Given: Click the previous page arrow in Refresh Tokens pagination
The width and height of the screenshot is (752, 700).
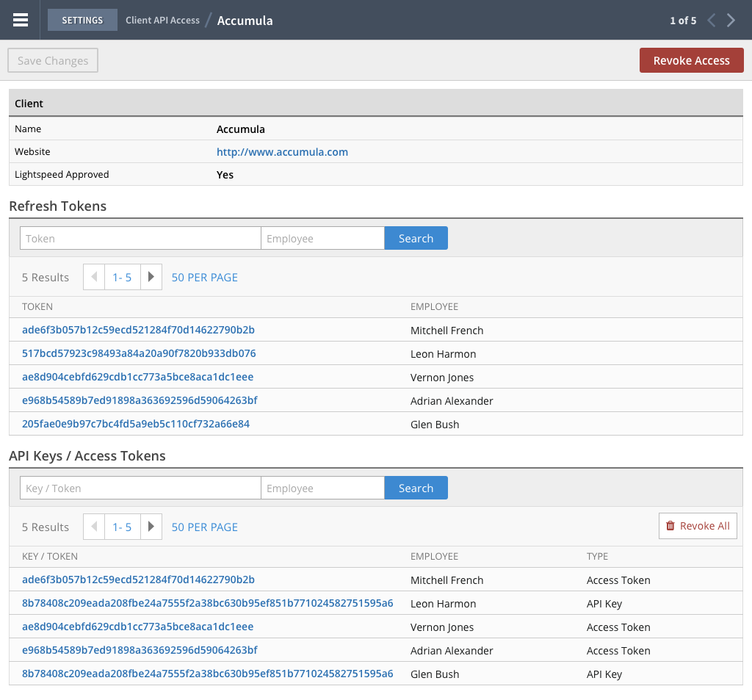Looking at the screenshot, I should 93,277.
